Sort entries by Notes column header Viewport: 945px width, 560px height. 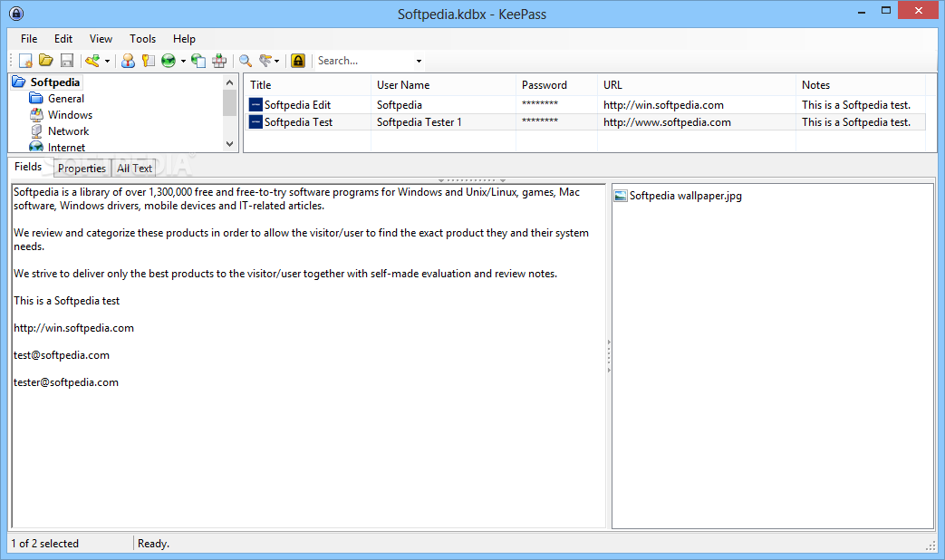pos(860,85)
